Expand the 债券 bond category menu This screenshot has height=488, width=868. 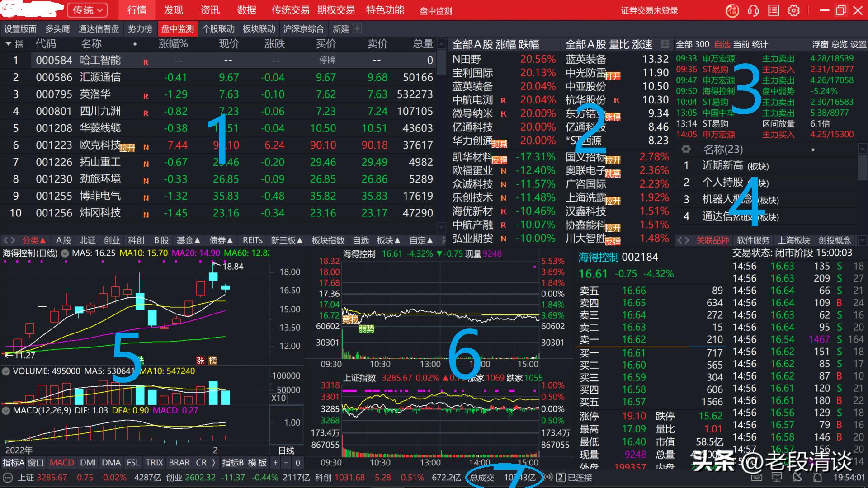point(221,240)
